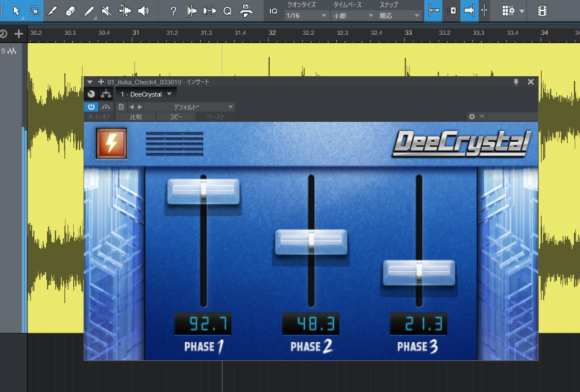Click the 比較 compare button
The image size is (580, 392).
click(136, 117)
